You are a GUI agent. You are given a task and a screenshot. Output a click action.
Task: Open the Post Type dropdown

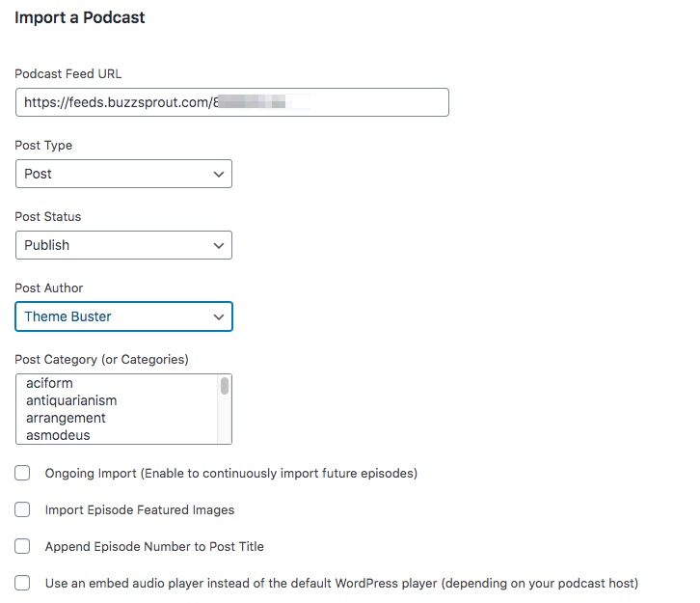click(x=123, y=174)
